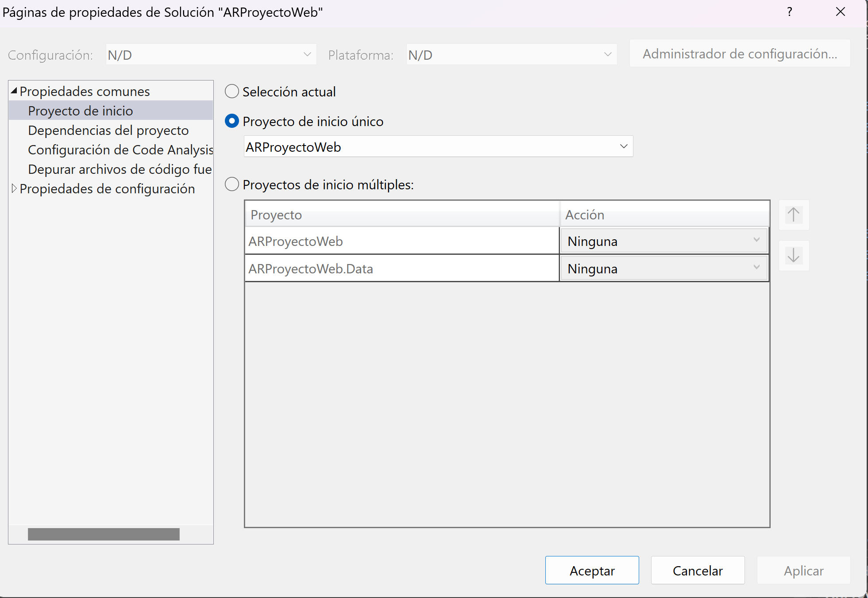Collapse the Propiedades comunes tree node
The width and height of the screenshot is (868, 598).
pos(14,91)
